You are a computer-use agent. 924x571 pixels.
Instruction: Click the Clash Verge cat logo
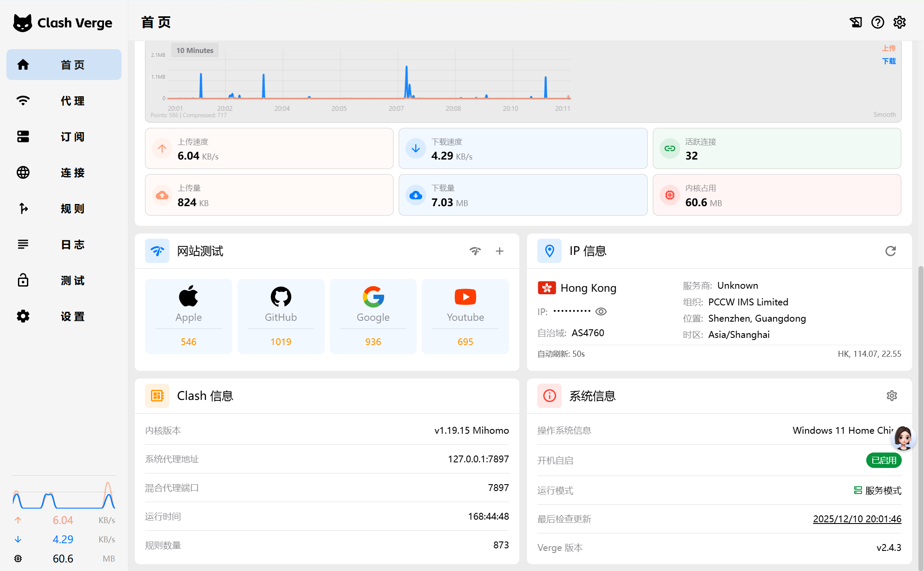[x=23, y=23]
